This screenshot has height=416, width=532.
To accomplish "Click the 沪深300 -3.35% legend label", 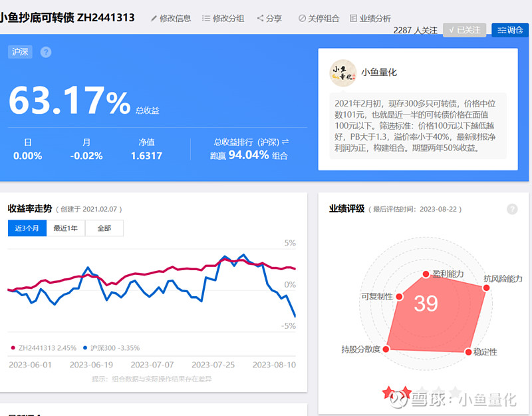I will pos(115,347).
